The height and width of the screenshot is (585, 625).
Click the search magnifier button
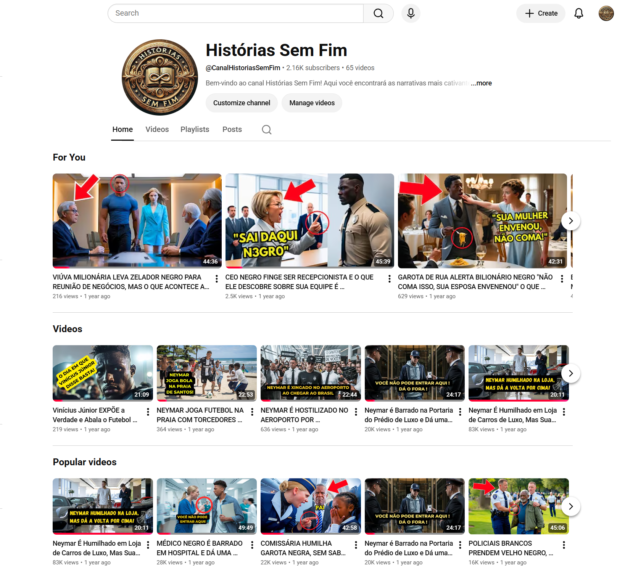click(x=378, y=14)
